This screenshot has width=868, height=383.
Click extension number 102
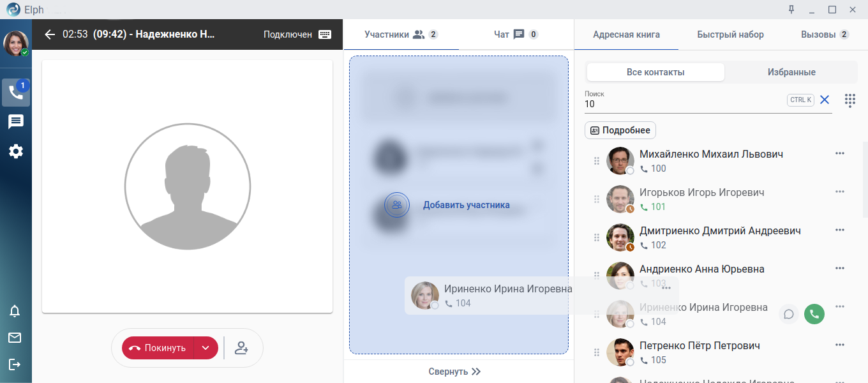point(658,245)
